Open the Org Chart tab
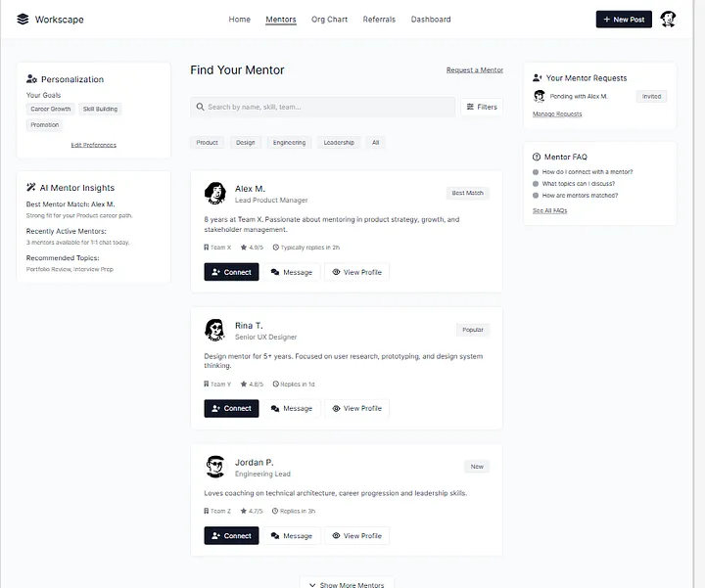 pos(330,20)
